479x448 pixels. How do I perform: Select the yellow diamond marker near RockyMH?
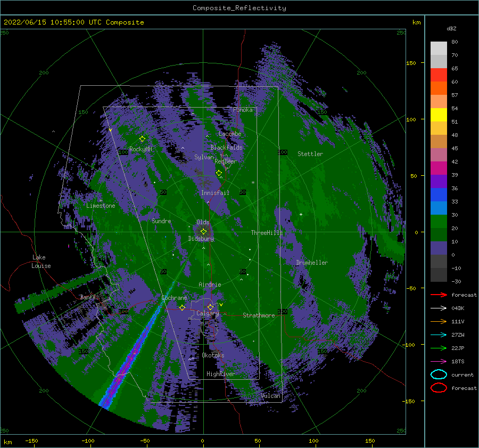(x=142, y=139)
